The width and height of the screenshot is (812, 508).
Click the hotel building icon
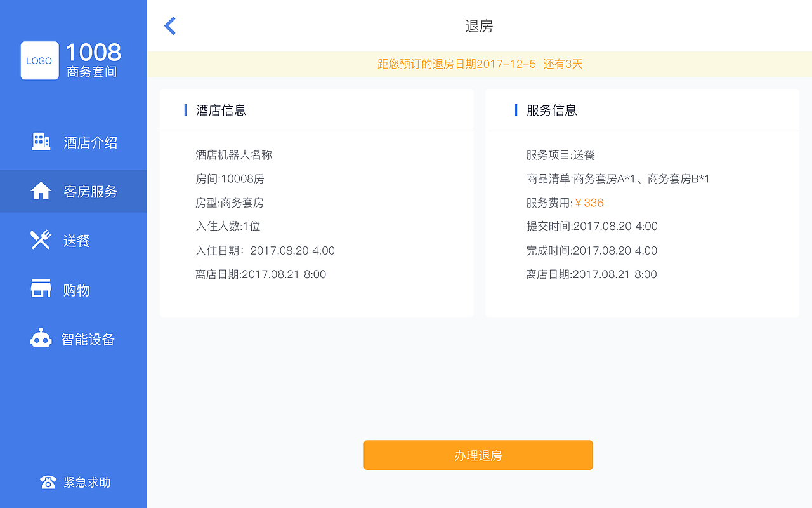click(41, 142)
